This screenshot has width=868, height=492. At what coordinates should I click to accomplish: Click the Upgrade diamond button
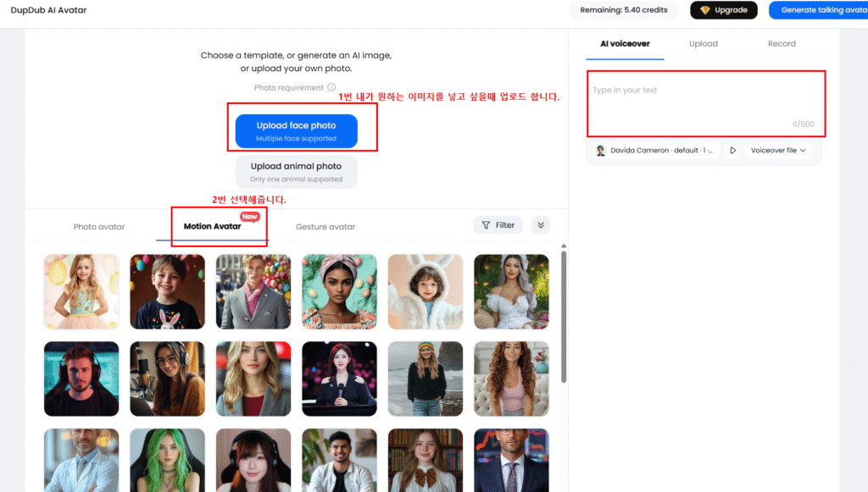pos(724,10)
